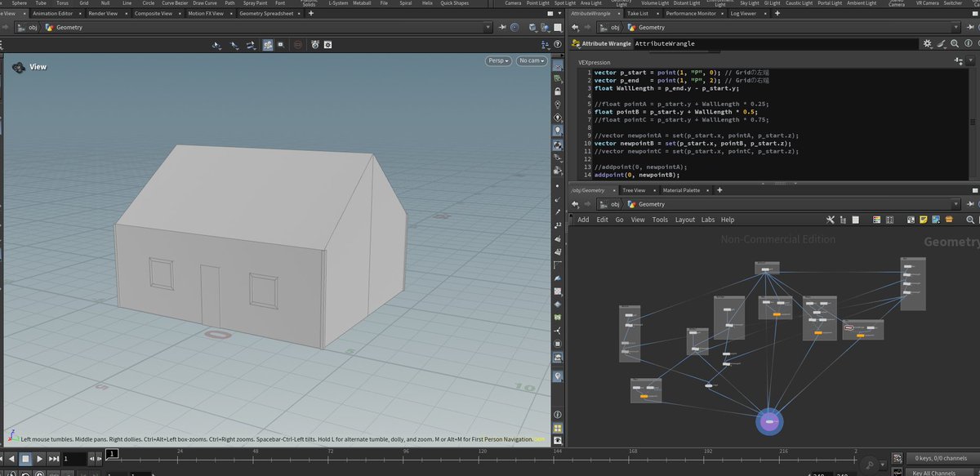Screen dimensions: 980x476
Task: Open the No cam camera dropdown
Action: point(532,60)
